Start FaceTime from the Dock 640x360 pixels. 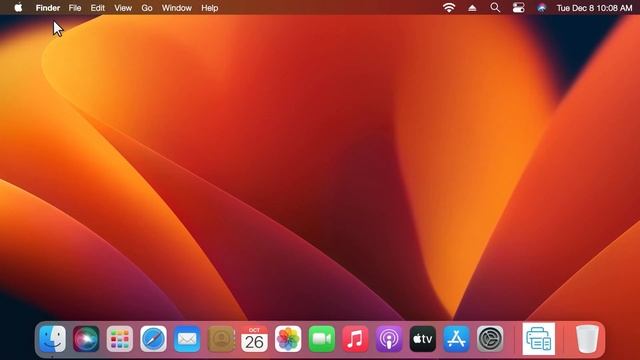point(322,339)
